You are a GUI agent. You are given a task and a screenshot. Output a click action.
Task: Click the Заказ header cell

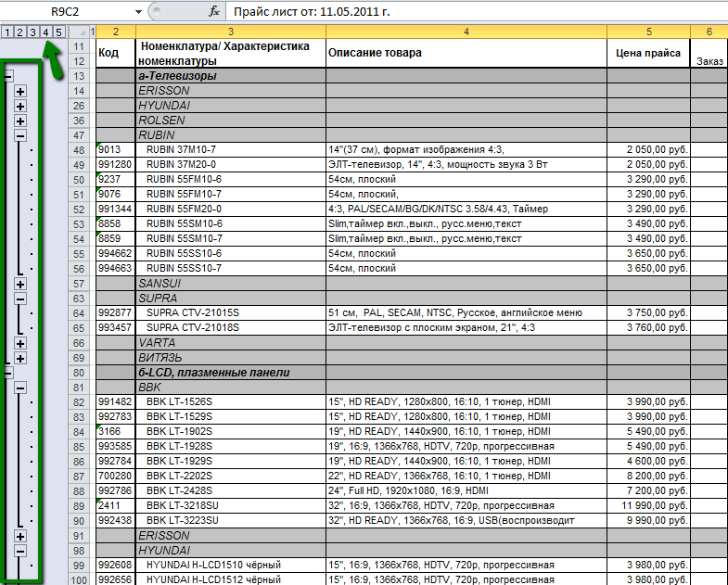click(709, 53)
